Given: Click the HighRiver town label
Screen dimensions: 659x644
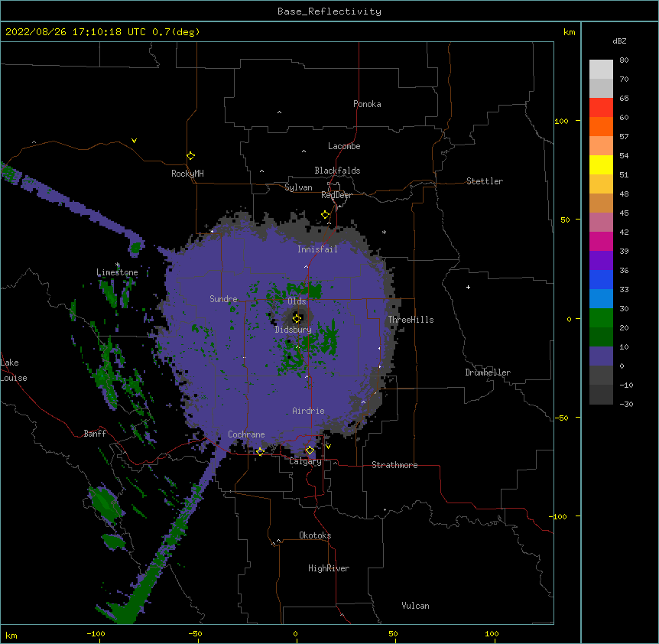Looking at the screenshot, I should click(x=329, y=568).
